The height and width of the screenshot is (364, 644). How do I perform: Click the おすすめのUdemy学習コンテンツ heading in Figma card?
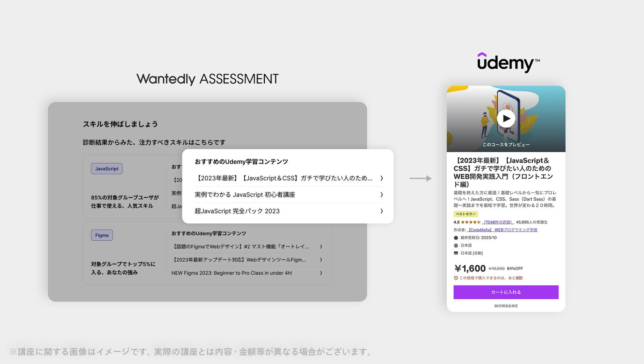pyautogui.click(x=209, y=233)
